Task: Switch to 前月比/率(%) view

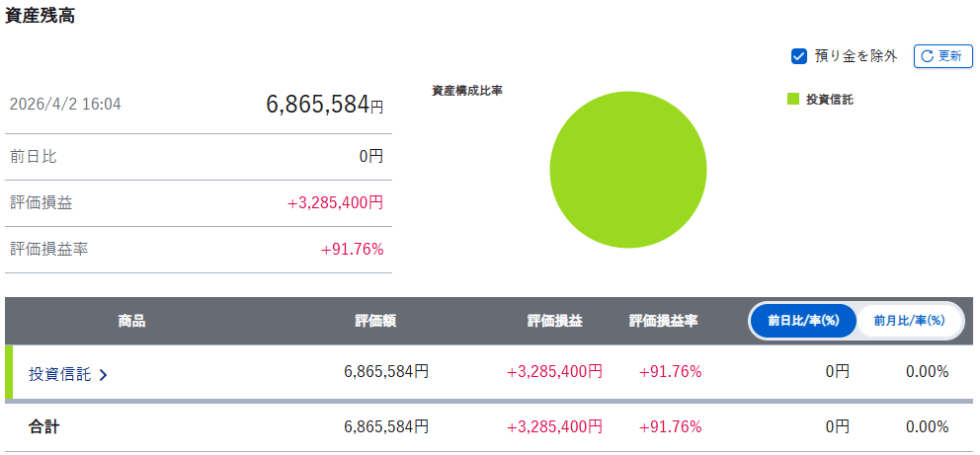Action: click(x=909, y=321)
